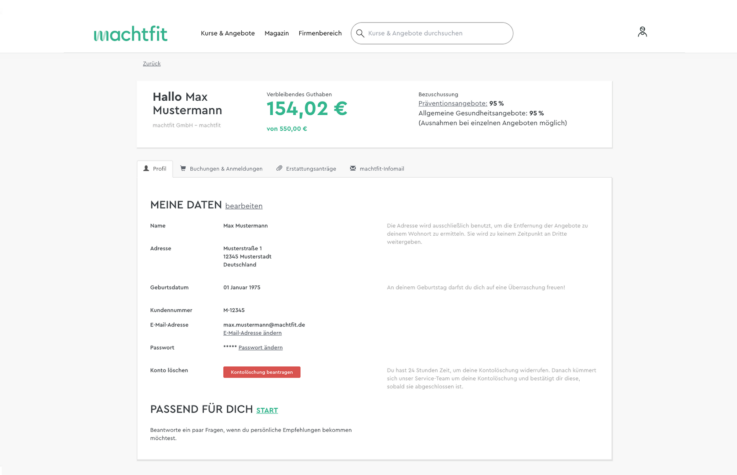
Task: Open the machtfit-Infomail tab
Action: pyautogui.click(x=382, y=169)
